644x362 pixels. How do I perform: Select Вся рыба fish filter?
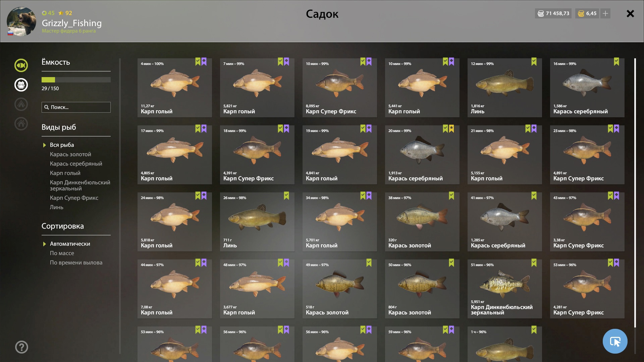point(62,145)
